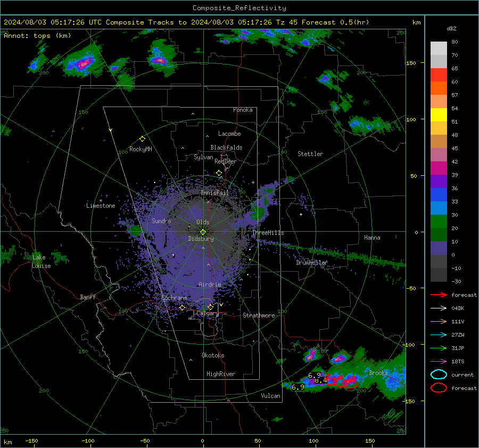Select the 8.4 storm top label
This screenshot has height=448, width=479.
(321, 380)
